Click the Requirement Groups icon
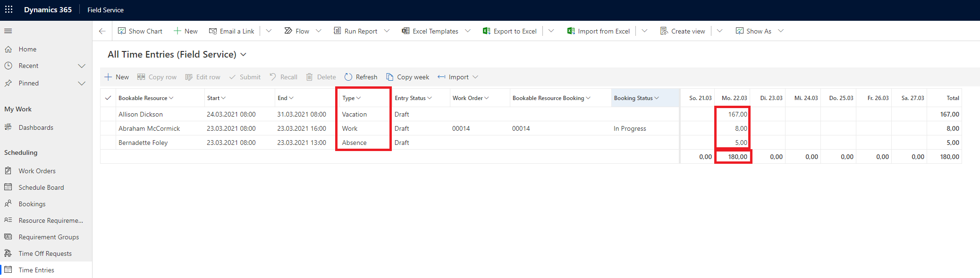980x278 pixels. (x=8, y=236)
